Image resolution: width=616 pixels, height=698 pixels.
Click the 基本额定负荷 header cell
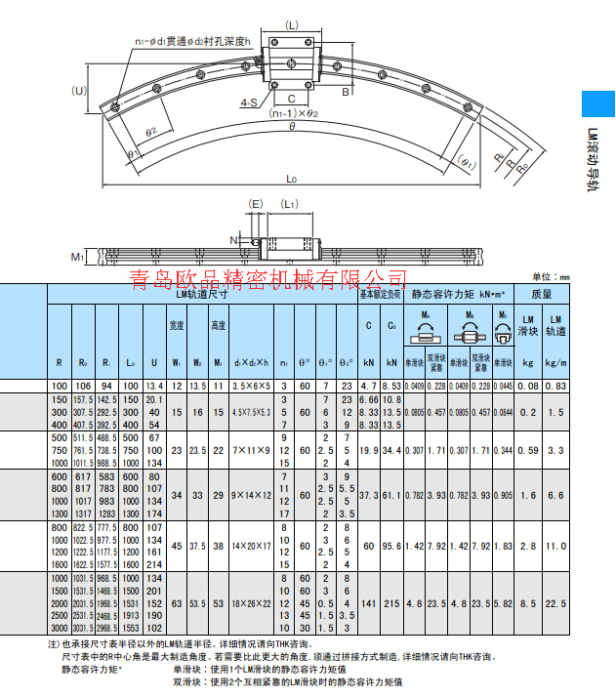(x=380, y=294)
